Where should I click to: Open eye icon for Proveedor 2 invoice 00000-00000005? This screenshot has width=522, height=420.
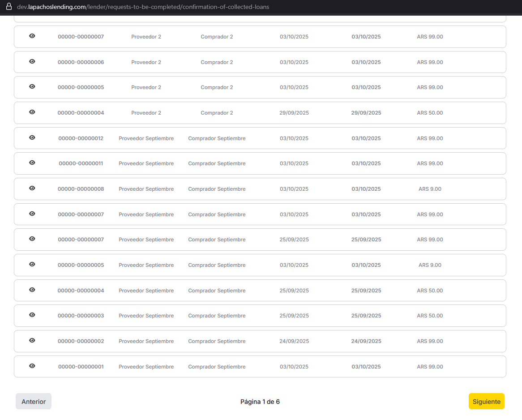coord(32,87)
